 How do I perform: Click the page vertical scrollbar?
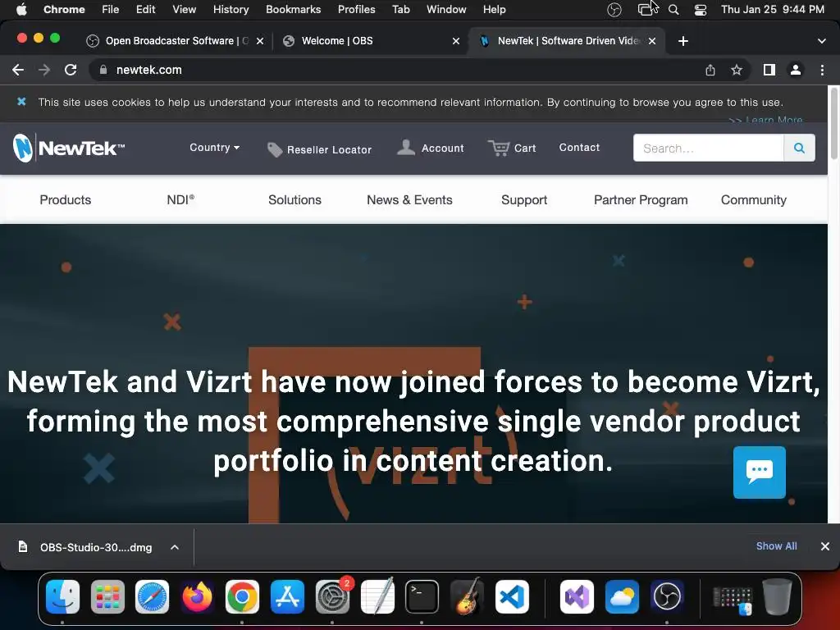click(x=833, y=123)
